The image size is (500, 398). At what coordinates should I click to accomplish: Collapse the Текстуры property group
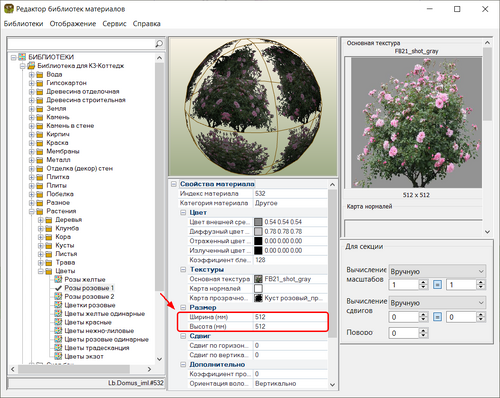coord(183,270)
